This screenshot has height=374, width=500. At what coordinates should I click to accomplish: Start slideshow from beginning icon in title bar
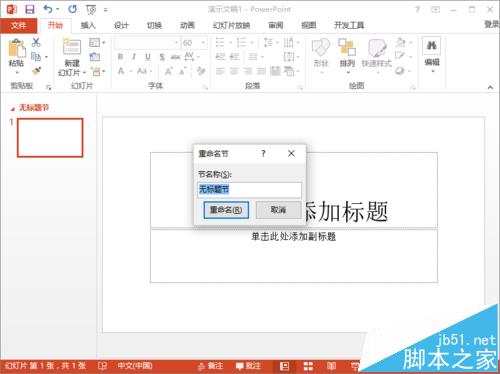point(91,9)
